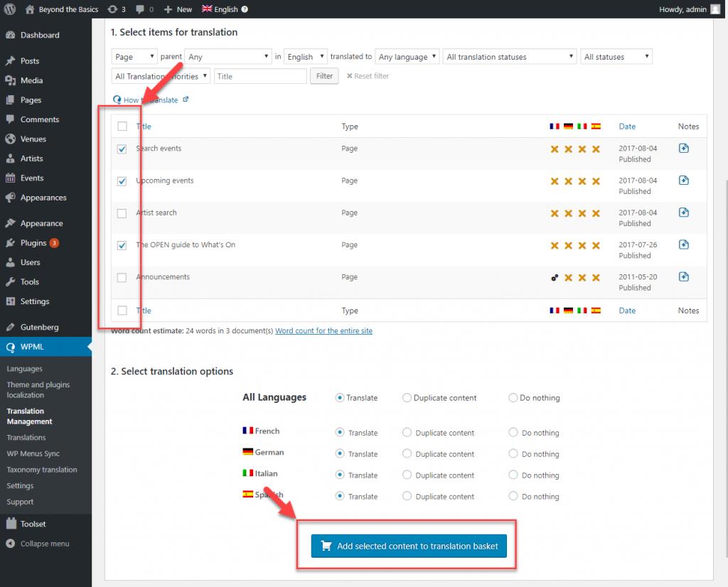The width and height of the screenshot is (728, 587).
Task: Click the WordPress logo icon
Action: click(9, 9)
